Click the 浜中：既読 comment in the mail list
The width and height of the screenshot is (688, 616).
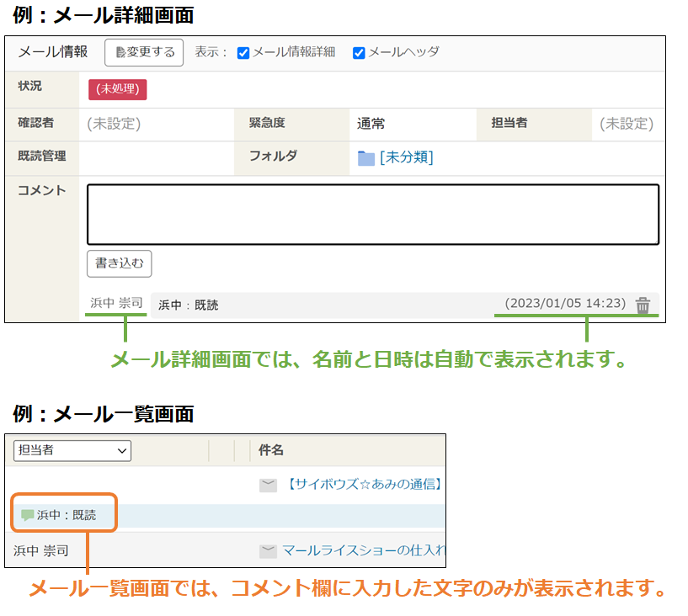pyautogui.click(x=66, y=515)
